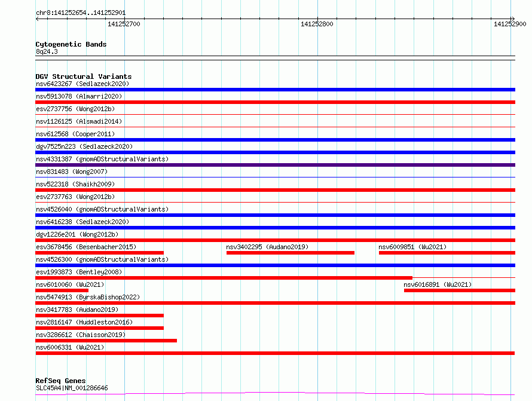Viewport: 532px width, 401px height.
Task: Click the chr8:141252654..141252901 region label
Action: [x=81, y=13]
